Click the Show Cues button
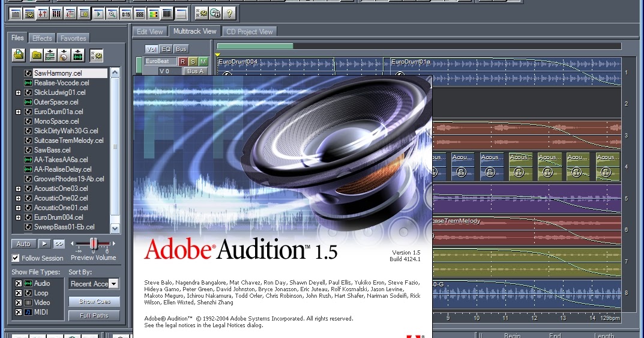This screenshot has height=338, width=644. tap(94, 301)
